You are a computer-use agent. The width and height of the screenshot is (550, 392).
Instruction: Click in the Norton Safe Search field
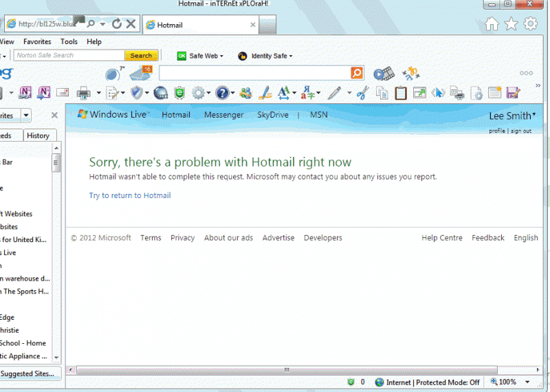[69, 56]
